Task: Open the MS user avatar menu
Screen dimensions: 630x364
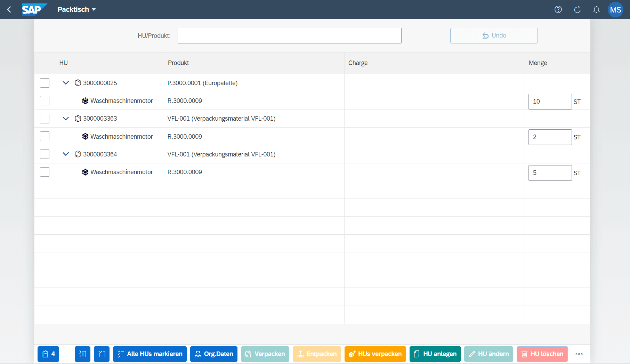Action: (615, 9)
